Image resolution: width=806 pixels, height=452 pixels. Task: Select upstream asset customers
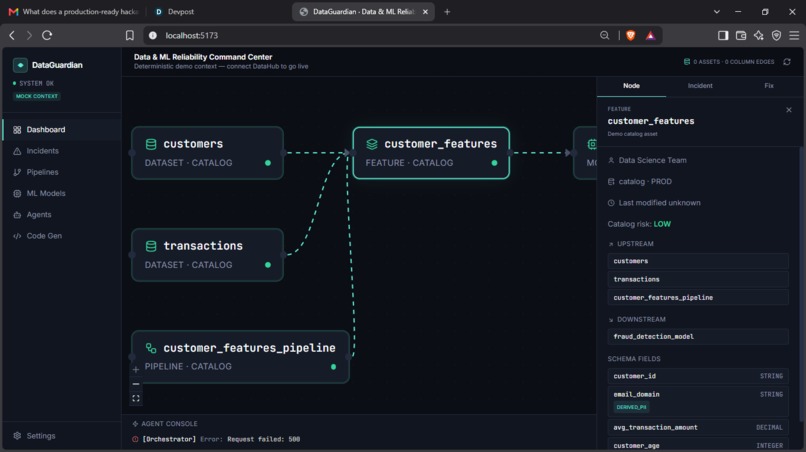coord(698,261)
